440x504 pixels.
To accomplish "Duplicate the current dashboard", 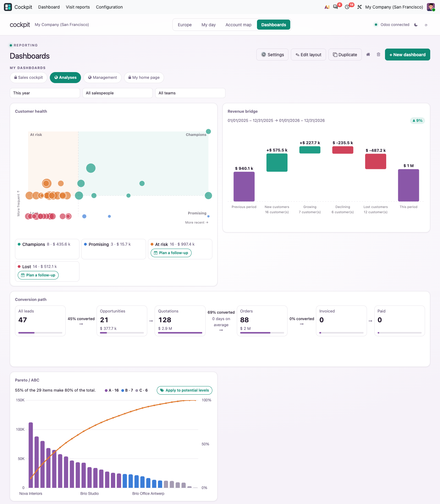I will (345, 55).
